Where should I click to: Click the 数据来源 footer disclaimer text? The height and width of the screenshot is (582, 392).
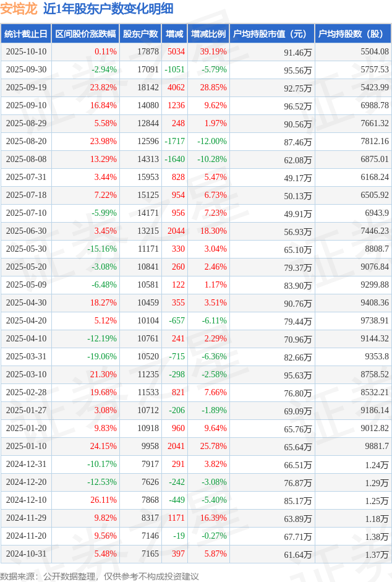point(100,576)
